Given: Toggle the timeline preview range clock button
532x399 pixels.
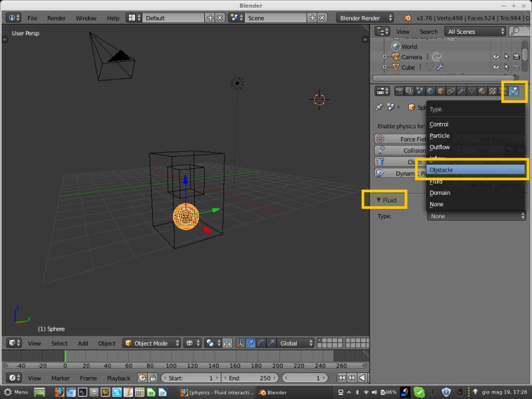Looking at the screenshot, I should point(142,378).
